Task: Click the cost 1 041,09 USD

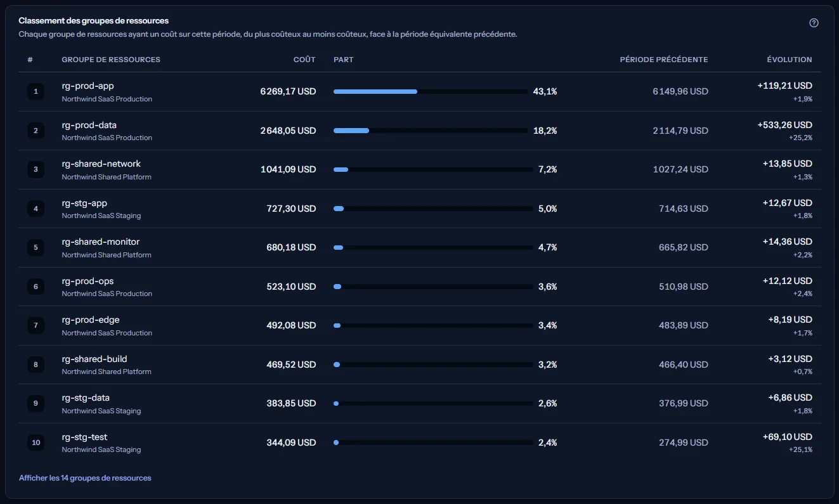Action: [x=288, y=169]
